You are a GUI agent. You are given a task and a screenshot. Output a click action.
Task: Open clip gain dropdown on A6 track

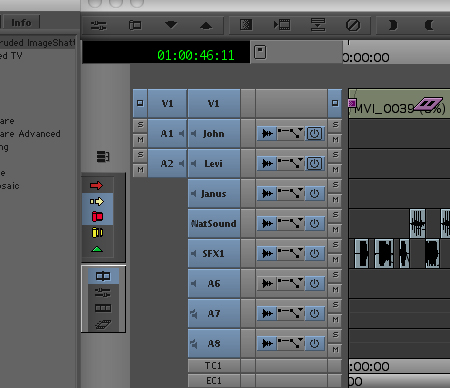click(291, 283)
